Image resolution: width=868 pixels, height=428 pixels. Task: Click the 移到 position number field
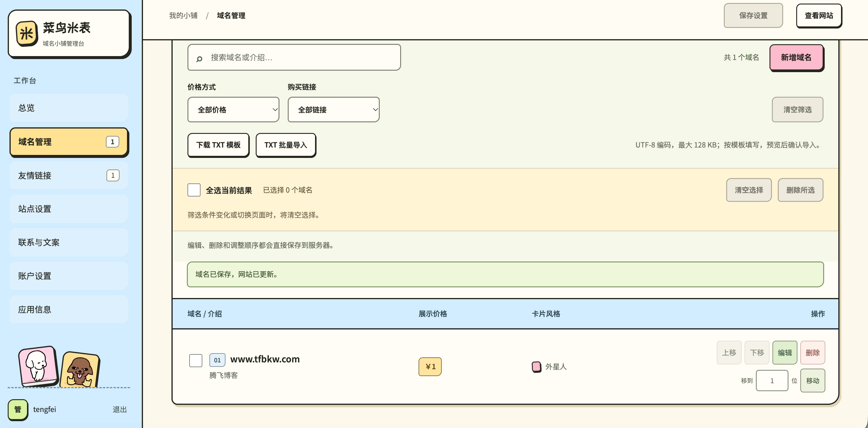(772, 381)
